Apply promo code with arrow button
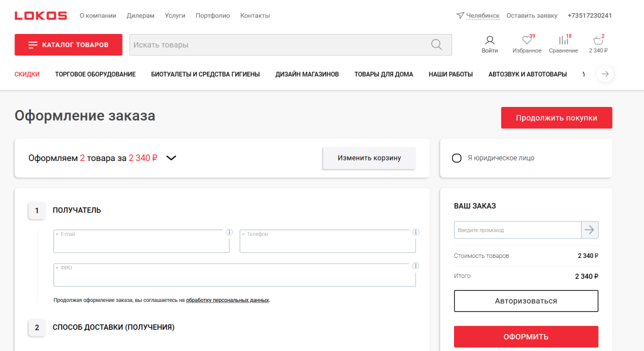Viewport: 644px width, 351px height. pos(590,230)
